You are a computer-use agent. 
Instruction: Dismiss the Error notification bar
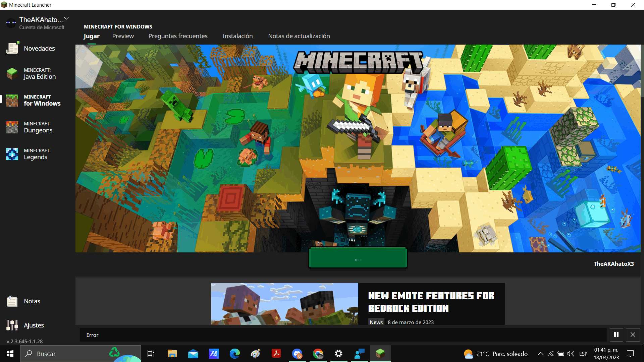pos(633,335)
